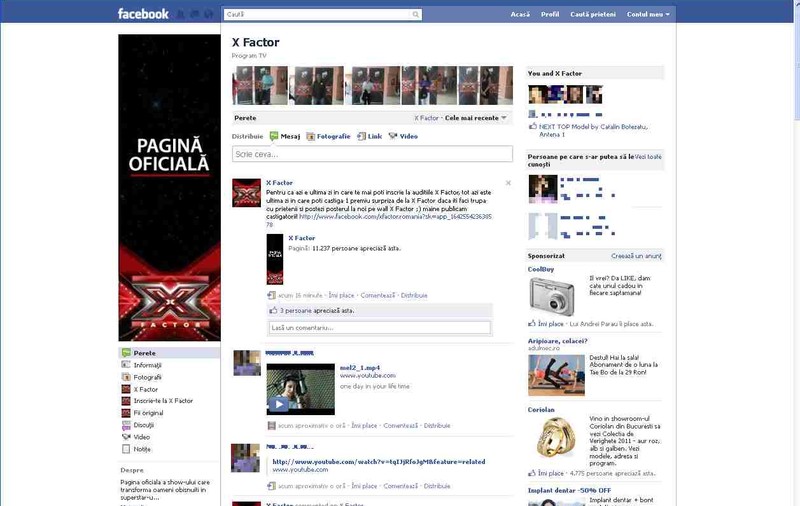Click Distribuie on youtube watch link post
Image resolution: width=800 pixels, height=506 pixels.
coord(437,486)
